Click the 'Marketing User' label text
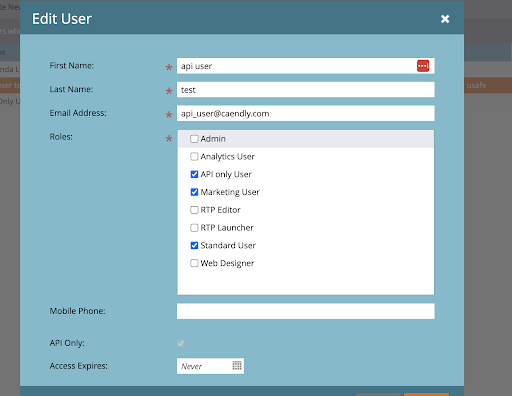The width and height of the screenshot is (512, 396). click(230, 192)
